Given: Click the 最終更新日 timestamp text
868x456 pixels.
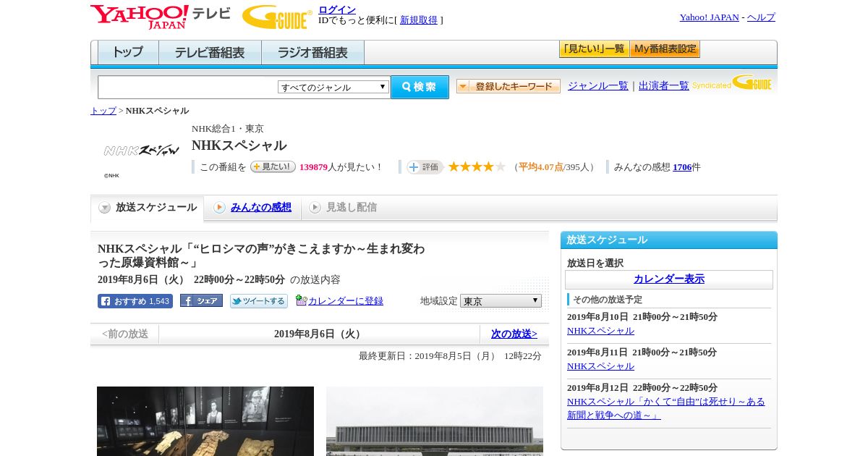Looking at the screenshot, I should pyautogui.click(x=450, y=356).
